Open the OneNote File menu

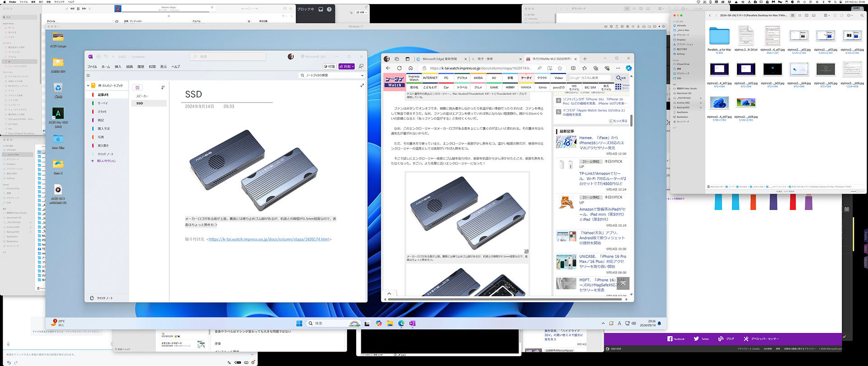click(92, 66)
